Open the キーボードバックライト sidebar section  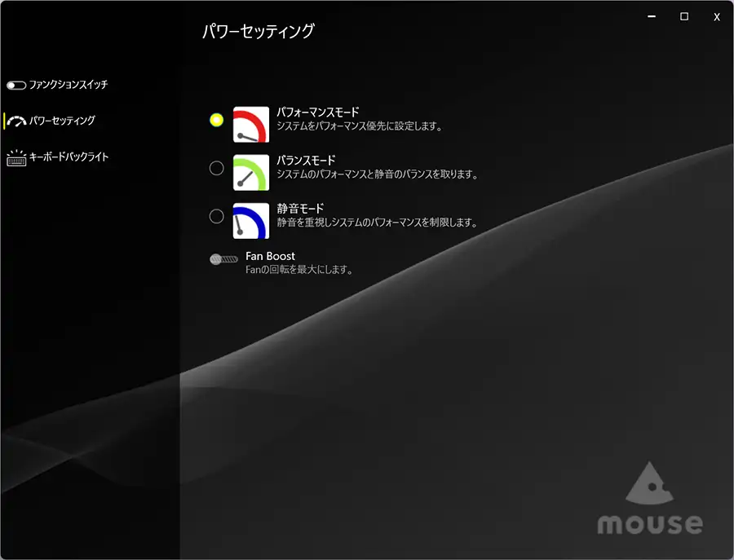pos(58,157)
